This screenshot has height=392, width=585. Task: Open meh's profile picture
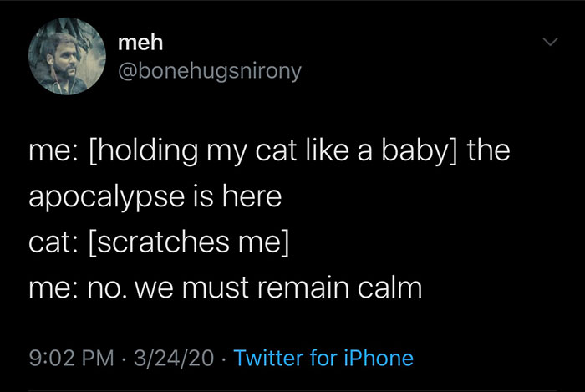point(67,56)
